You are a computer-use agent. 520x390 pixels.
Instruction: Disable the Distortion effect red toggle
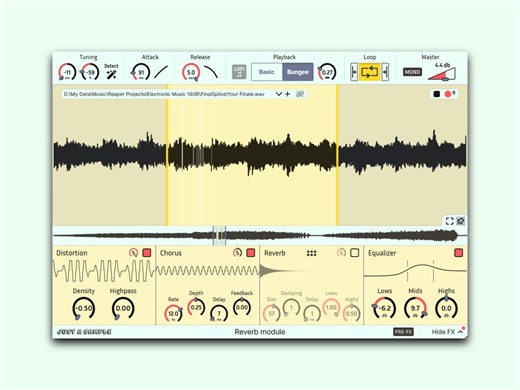click(147, 253)
